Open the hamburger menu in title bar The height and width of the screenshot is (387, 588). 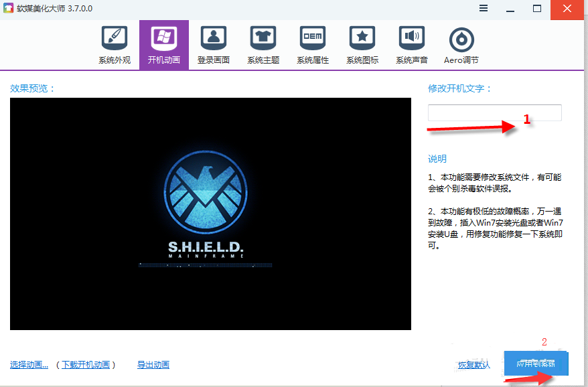click(x=484, y=9)
